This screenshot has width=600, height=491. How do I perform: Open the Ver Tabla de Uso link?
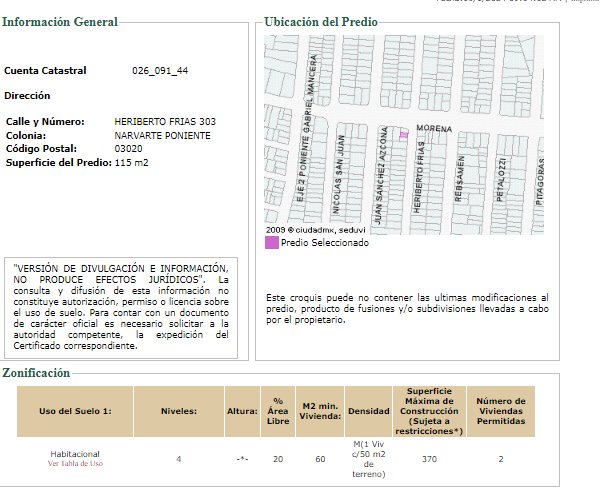coord(75,463)
